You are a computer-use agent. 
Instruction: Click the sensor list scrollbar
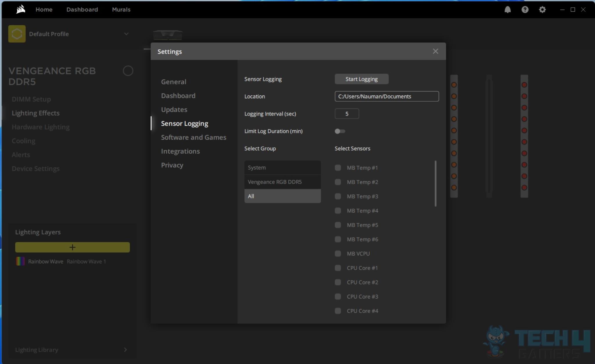[435, 183]
